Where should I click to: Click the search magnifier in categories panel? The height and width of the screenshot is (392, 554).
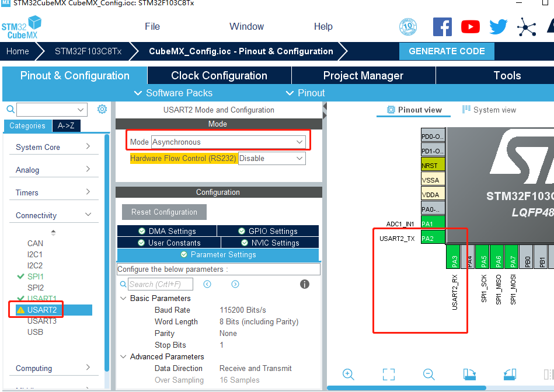[11, 109]
